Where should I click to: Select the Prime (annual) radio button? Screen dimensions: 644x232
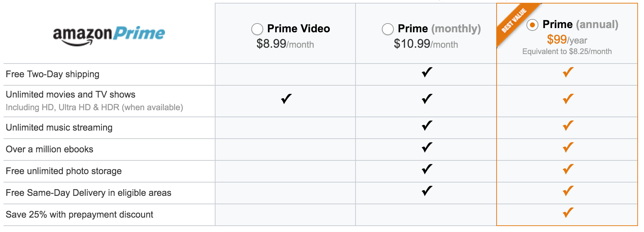(532, 25)
